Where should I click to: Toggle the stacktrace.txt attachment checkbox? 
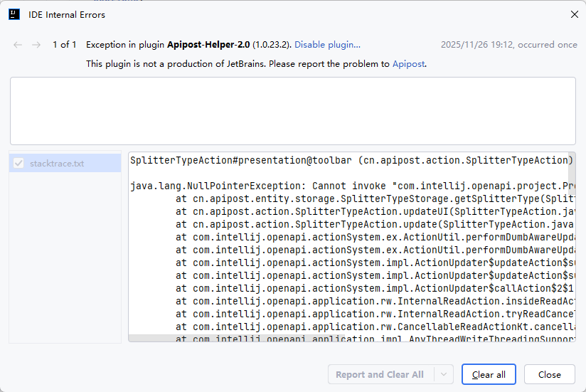pyautogui.click(x=19, y=164)
